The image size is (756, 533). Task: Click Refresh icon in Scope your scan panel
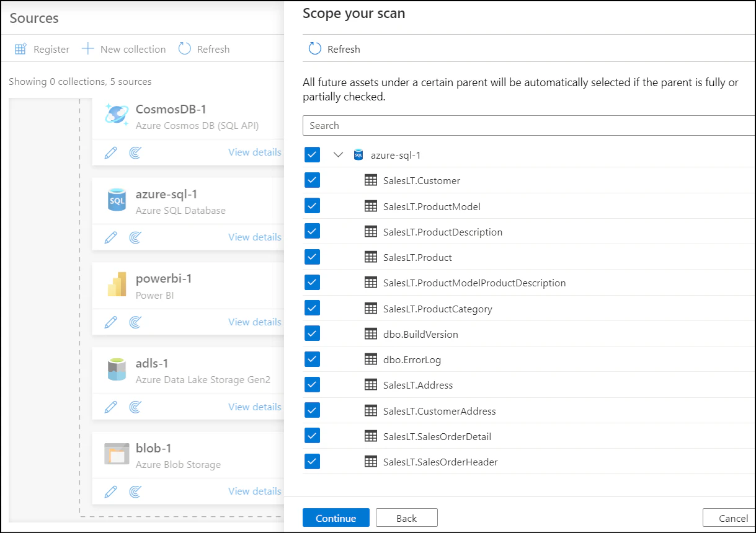click(x=315, y=48)
